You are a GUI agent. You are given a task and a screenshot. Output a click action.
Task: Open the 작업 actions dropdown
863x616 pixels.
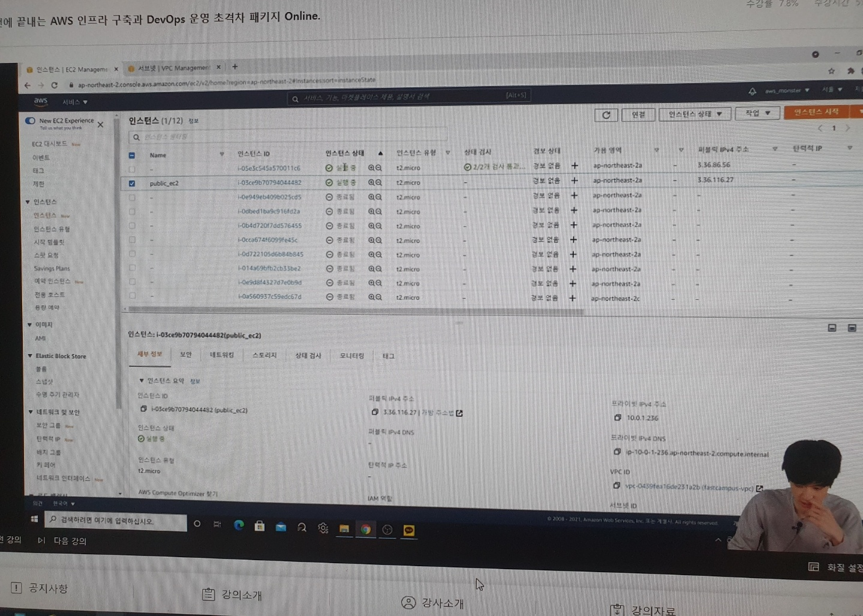tap(757, 113)
